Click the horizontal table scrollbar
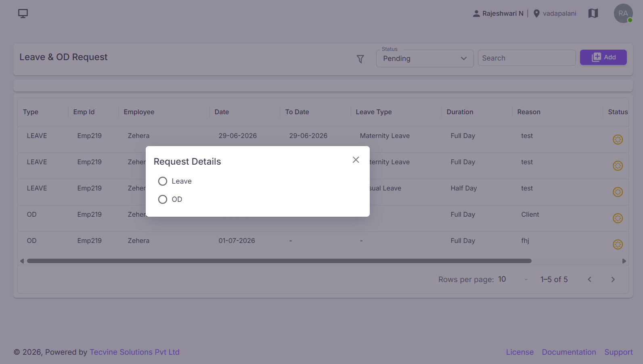 point(279,261)
